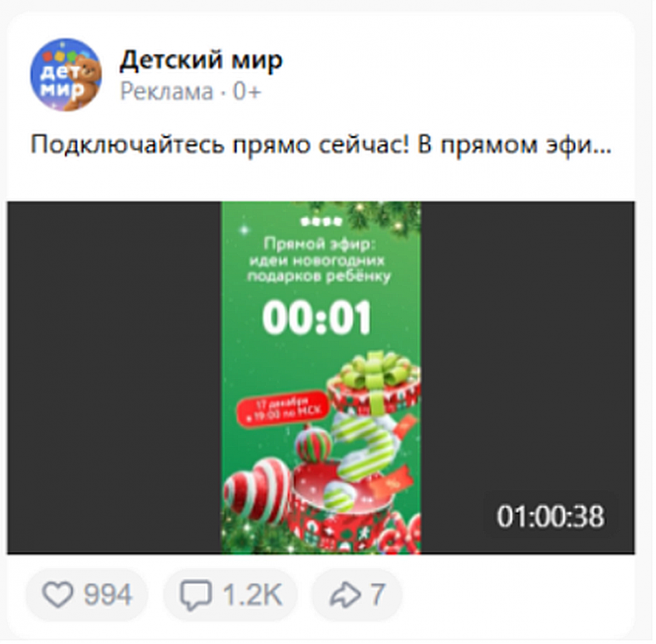
Task: Click the 1.2K comments counter
Action: point(252,595)
